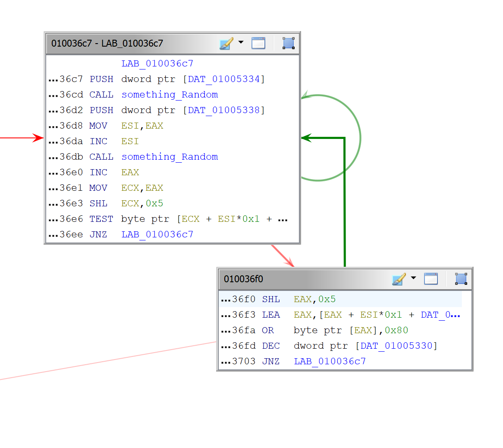Maximize the 010036f0 block to full view

(431, 278)
